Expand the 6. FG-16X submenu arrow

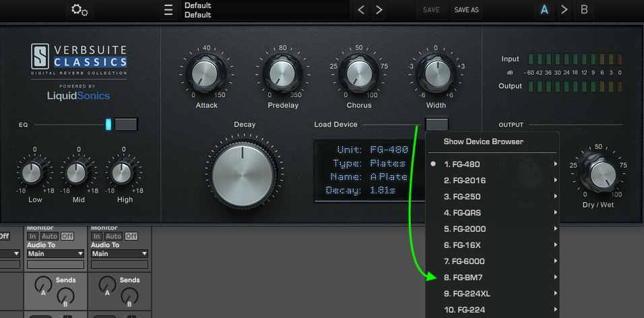click(555, 245)
